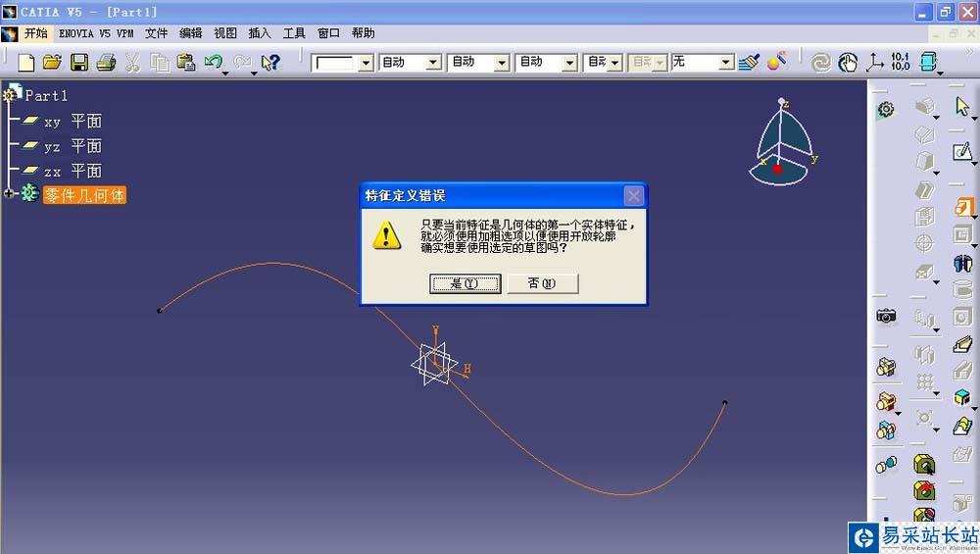Click 否(N) in the error dialog
The height and width of the screenshot is (554, 980).
pos(542,283)
